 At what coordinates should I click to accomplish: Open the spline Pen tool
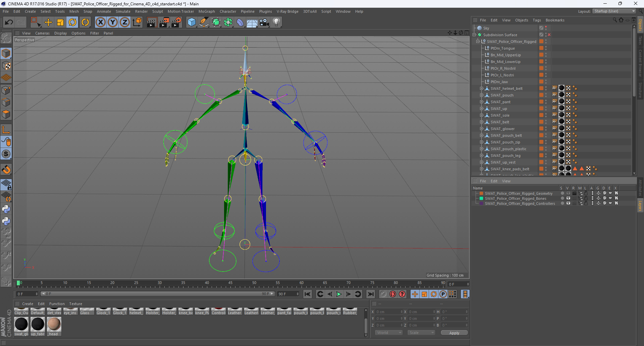coord(204,22)
